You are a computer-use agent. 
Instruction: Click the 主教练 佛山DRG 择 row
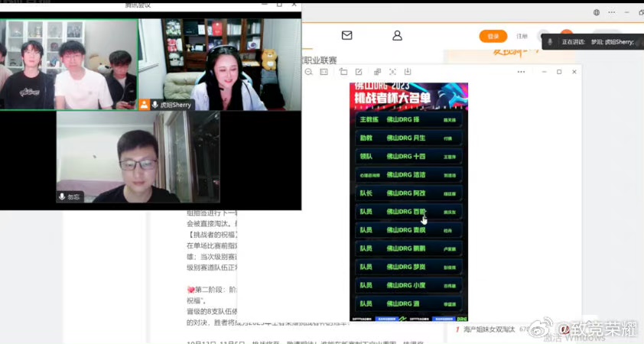408,119
